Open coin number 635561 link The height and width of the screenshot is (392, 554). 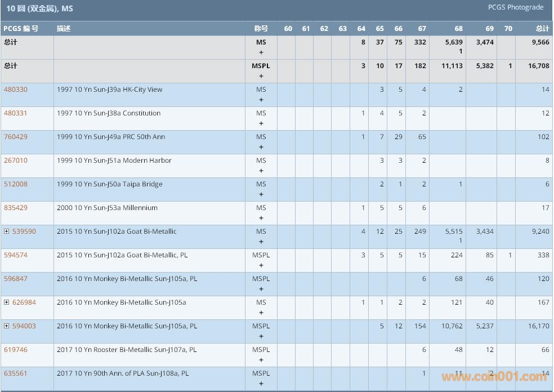[16, 373]
